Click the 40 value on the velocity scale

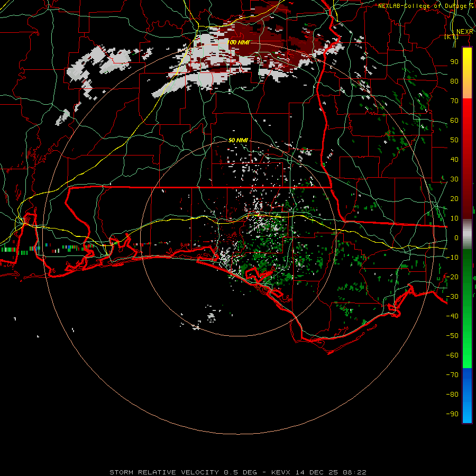coord(454,160)
